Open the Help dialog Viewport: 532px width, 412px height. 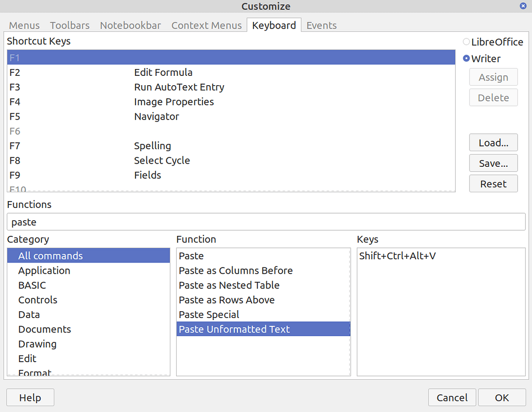click(x=30, y=397)
